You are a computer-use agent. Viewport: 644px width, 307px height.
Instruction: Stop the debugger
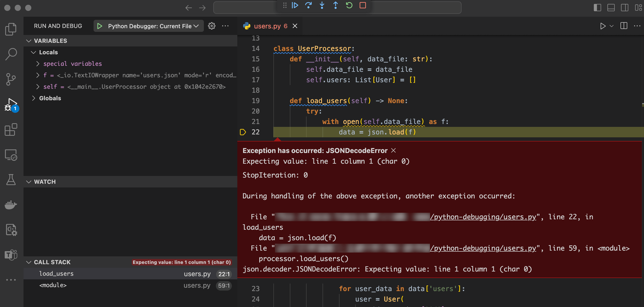pyautogui.click(x=363, y=5)
